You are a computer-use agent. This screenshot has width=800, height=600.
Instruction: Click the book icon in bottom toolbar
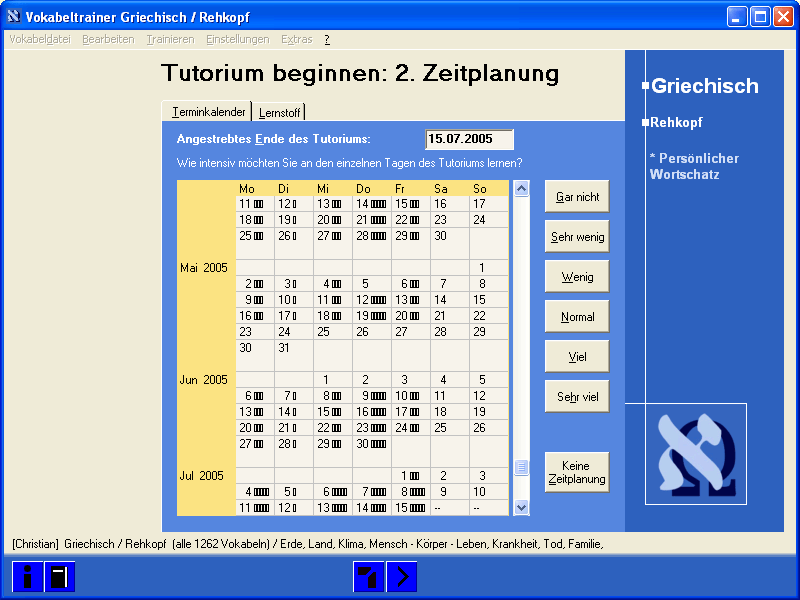[x=60, y=577]
